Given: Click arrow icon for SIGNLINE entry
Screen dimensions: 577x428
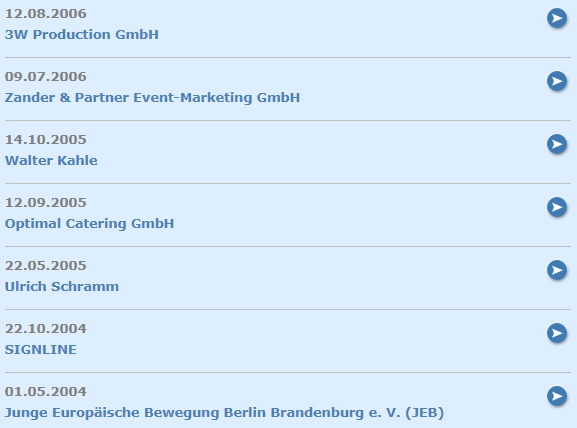Looking at the screenshot, I should (x=557, y=333).
